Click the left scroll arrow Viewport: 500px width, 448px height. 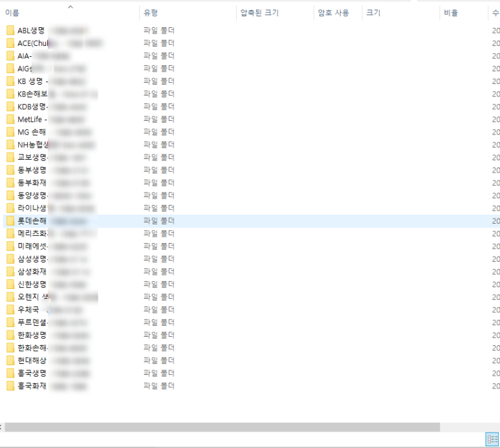click(1, 427)
